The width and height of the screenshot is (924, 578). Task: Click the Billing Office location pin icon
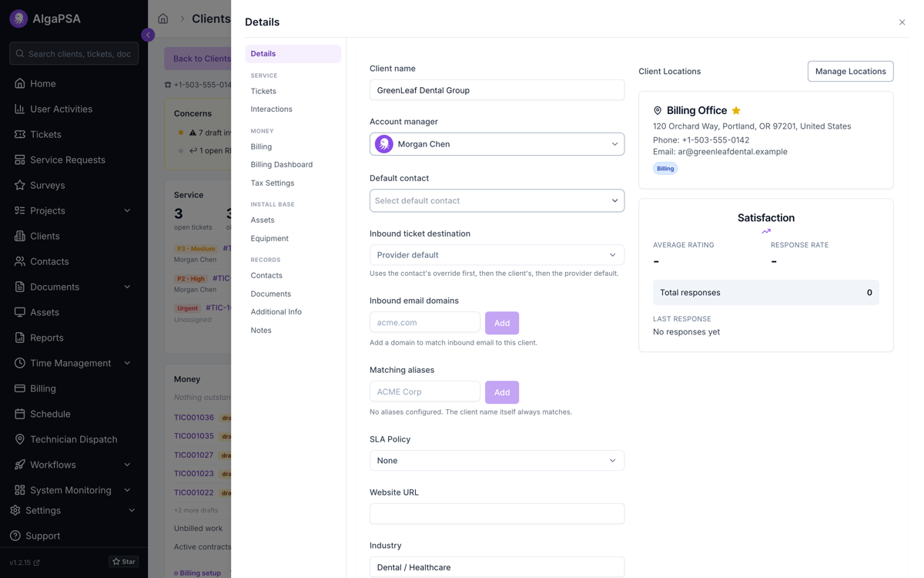point(658,111)
